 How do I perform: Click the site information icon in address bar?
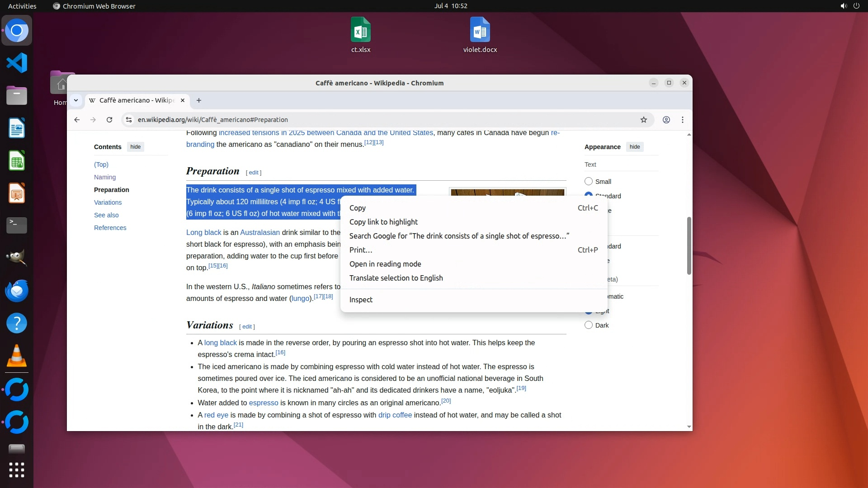[129, 120]
